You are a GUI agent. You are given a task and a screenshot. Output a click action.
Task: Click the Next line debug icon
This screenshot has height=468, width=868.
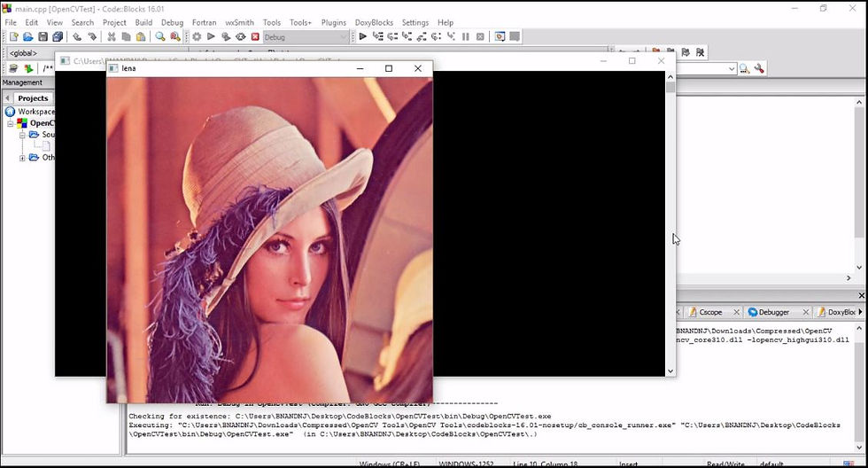coord(392,36)
